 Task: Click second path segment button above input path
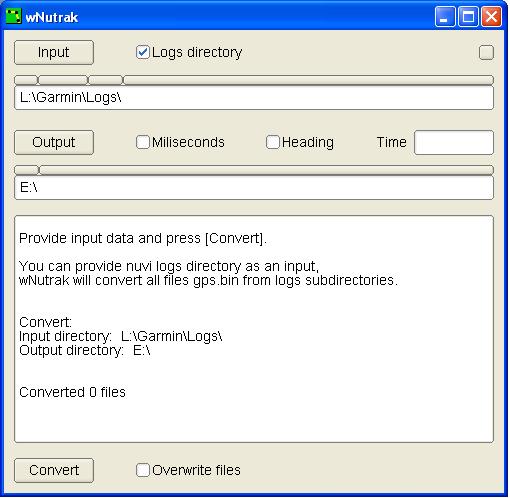63,80
